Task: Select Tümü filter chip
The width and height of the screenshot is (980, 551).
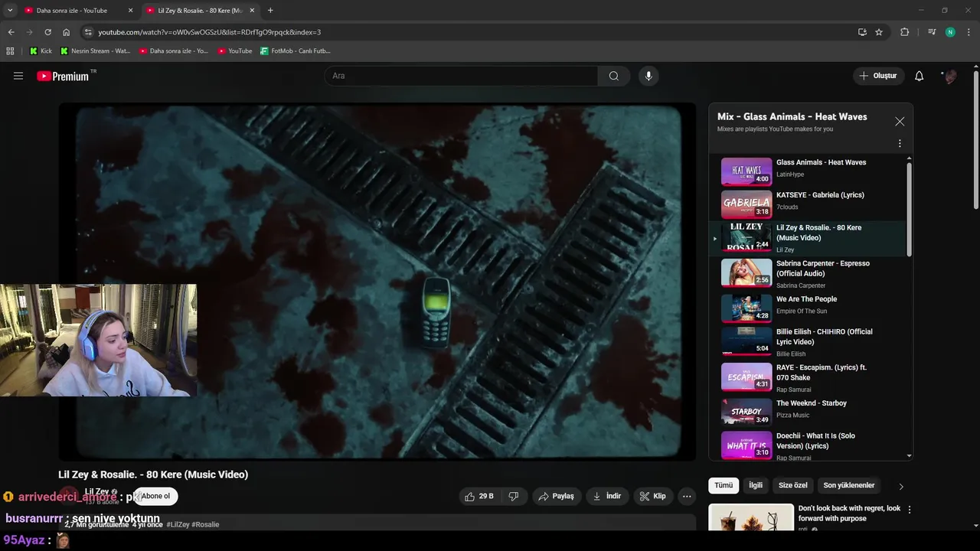Action: [724, 485]
